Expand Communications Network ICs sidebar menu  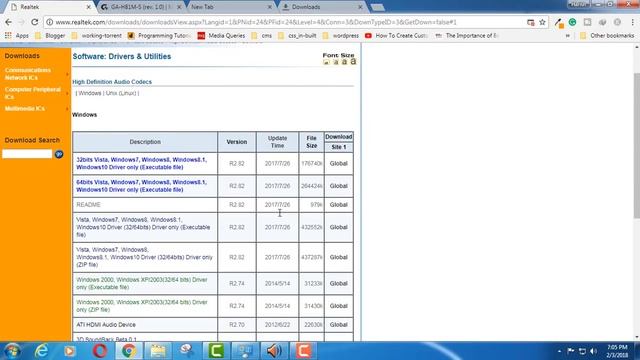pos(35,74)
